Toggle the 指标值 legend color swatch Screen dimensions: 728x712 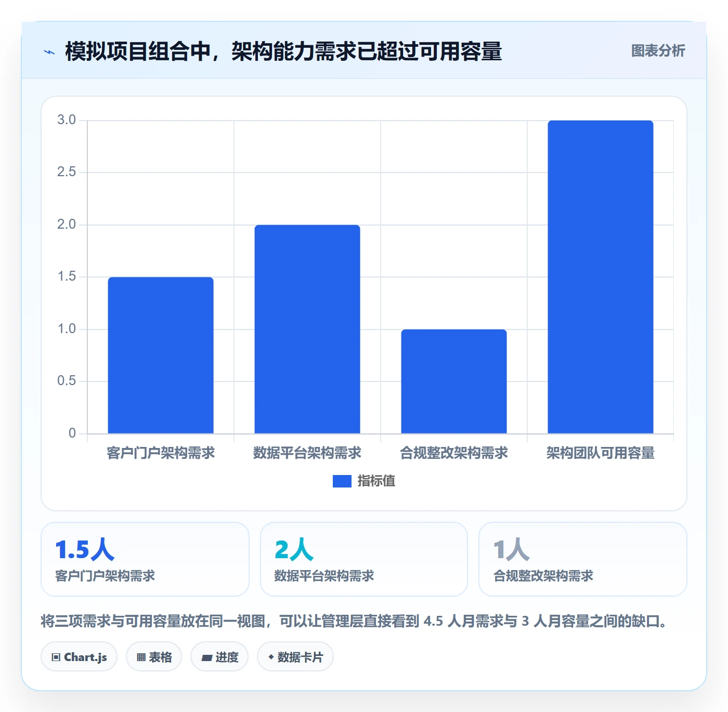(x=342, y=481)
